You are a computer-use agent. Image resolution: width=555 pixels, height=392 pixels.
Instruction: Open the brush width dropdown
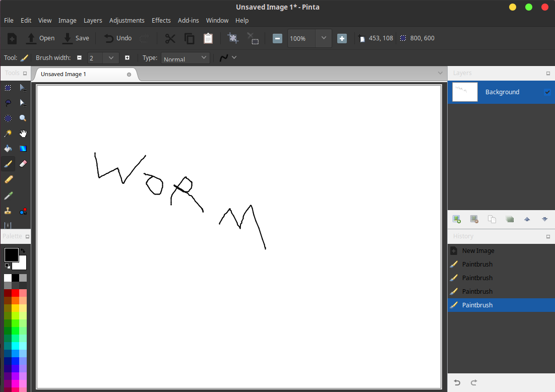pos(111,57)
